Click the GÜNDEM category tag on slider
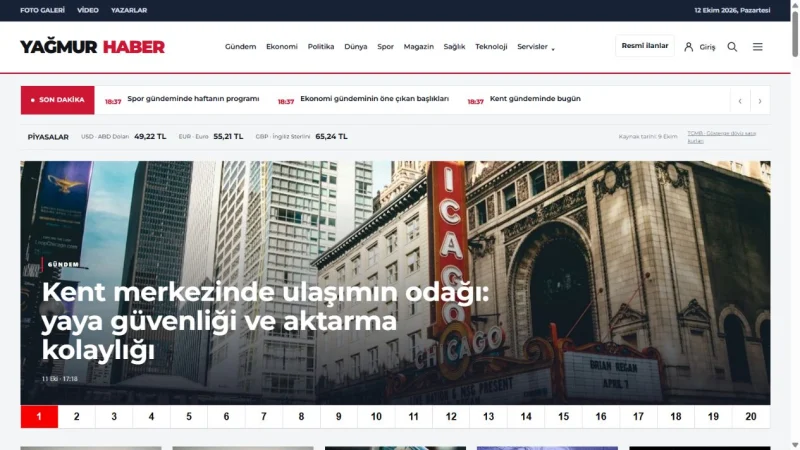Screen dimensions: 800x450 [x=63, y=264]
